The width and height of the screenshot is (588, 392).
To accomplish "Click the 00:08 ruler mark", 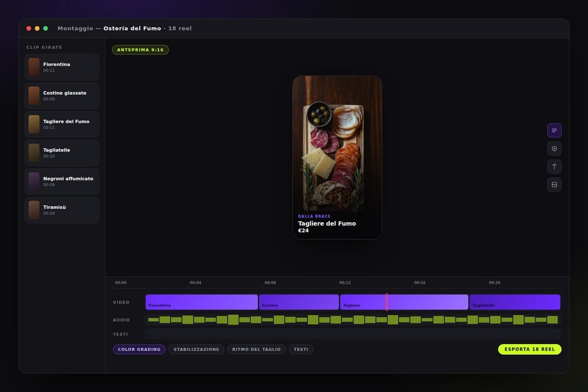I will pos(270,282).
